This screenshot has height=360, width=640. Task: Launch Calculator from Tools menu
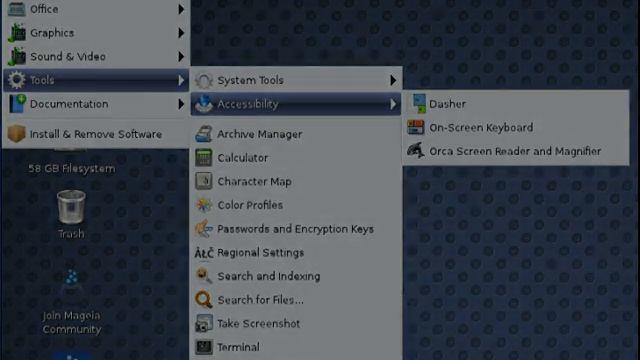tap(296, 158)
